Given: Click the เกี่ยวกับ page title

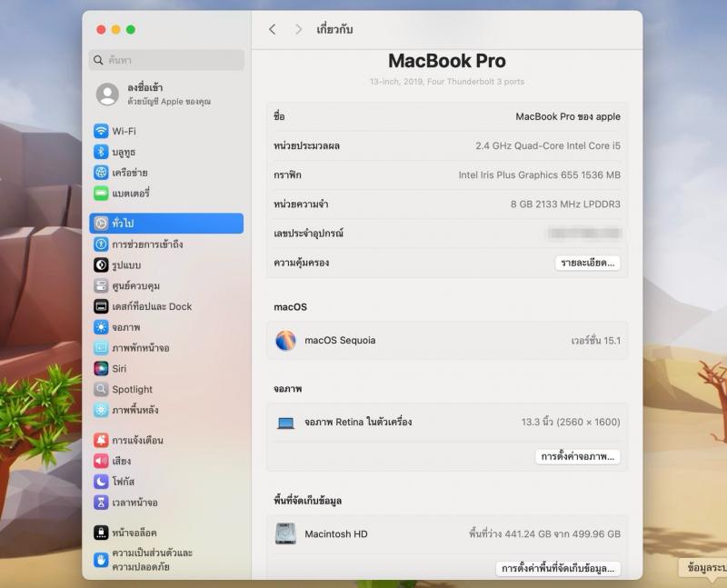Looking at the screenshot, I should 334,29.
